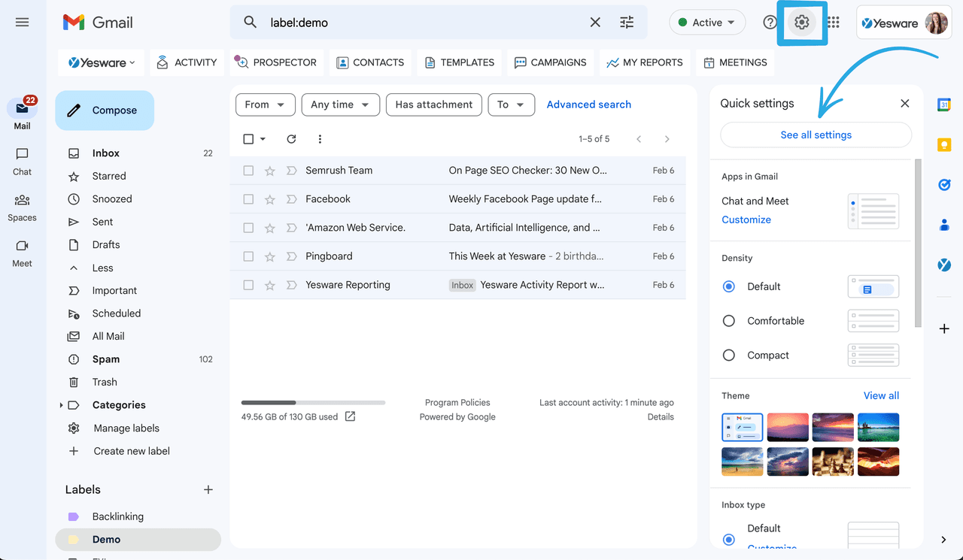Open the From filter dropdown
The width and height of the screenshot is (963, 560).
pos(265,104)
